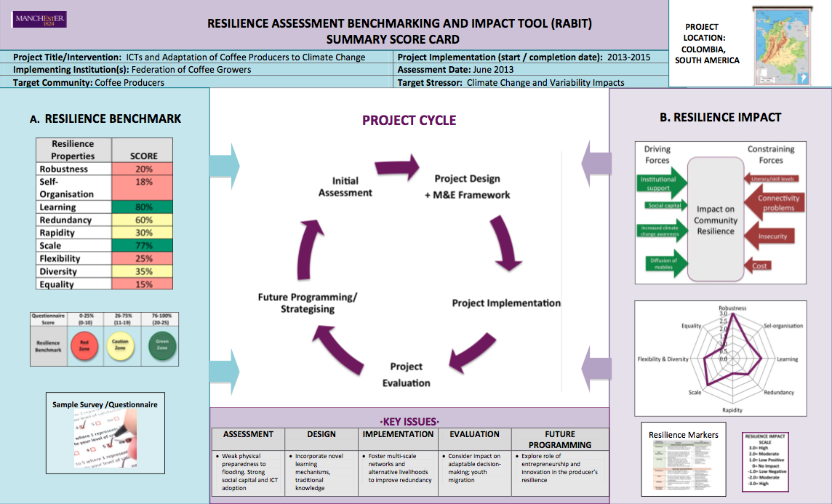Open the Colombia map image
Image resolution: width=832 pixels, height=504 pixels.
point(782,46)
